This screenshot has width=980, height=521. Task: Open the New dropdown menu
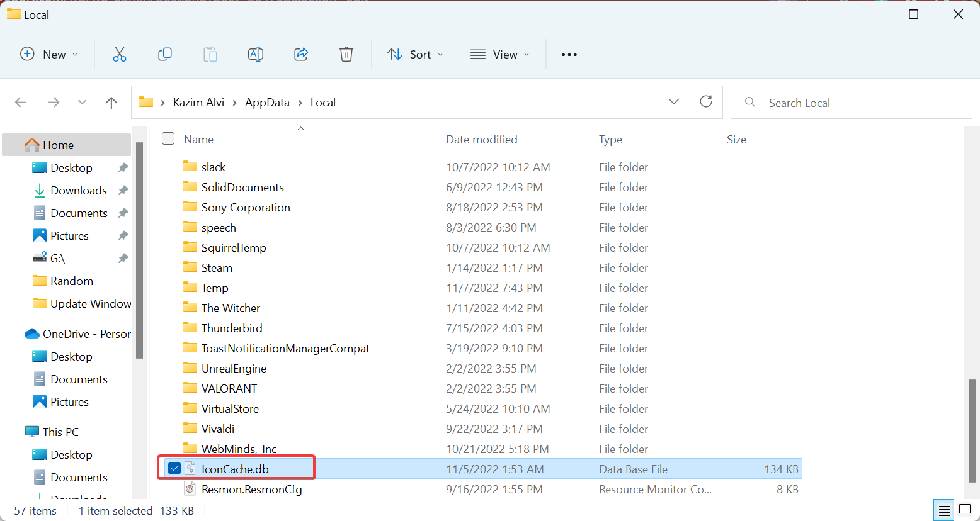49,55
